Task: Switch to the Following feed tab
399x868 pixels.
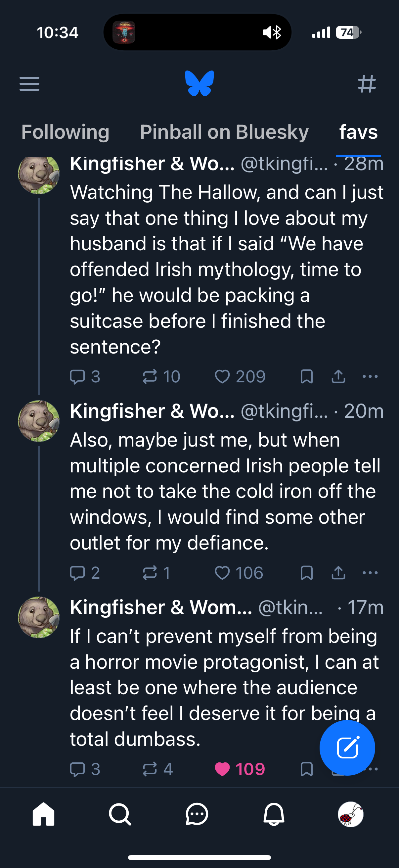Action: click(x=65, y=132)
